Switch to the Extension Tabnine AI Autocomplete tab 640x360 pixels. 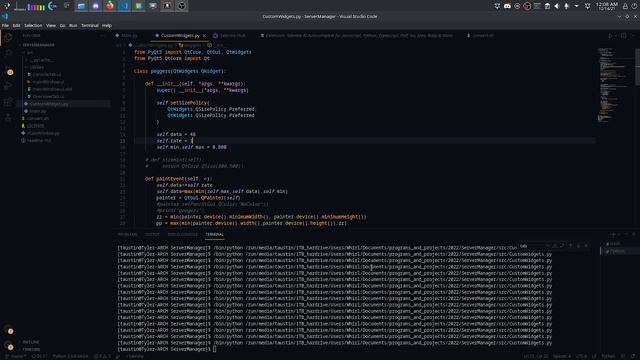(358, 36)
